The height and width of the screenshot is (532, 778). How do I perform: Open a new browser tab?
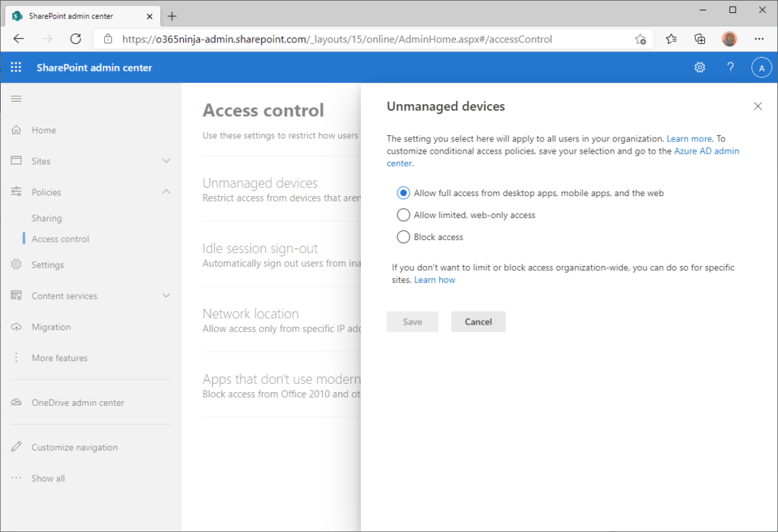(172, 17)
